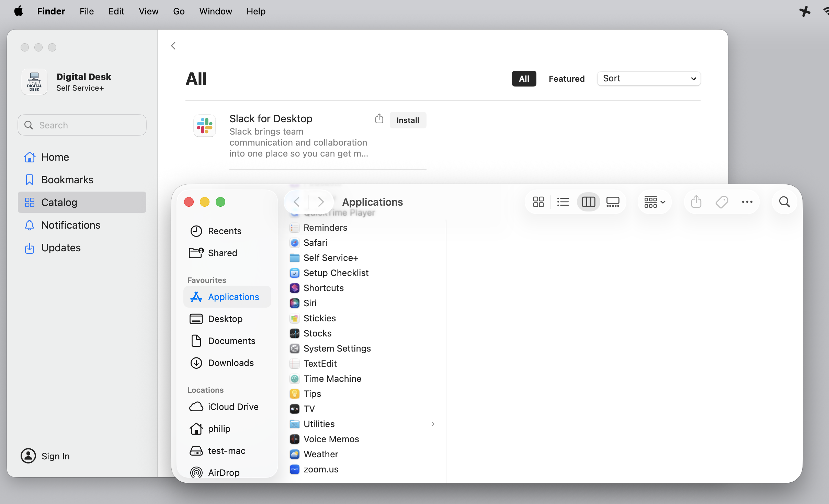Go back in the Self Service+ window

pos(173,46)
